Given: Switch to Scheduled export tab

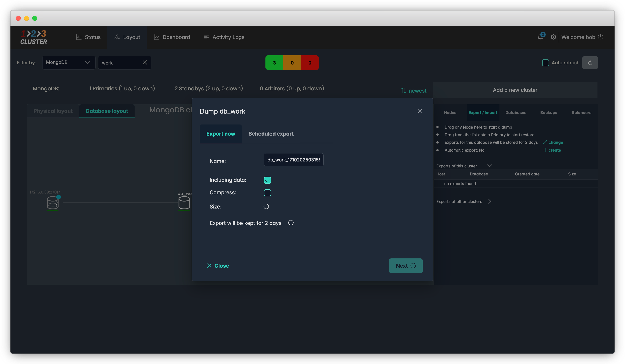Looking at the screenshot, I should click(x=271, y=134).
